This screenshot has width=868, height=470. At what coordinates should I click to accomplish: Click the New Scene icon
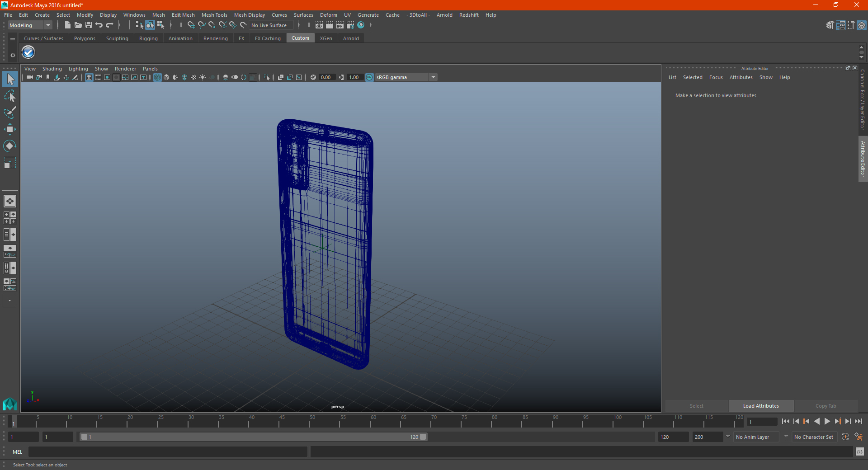pos(67,25)
